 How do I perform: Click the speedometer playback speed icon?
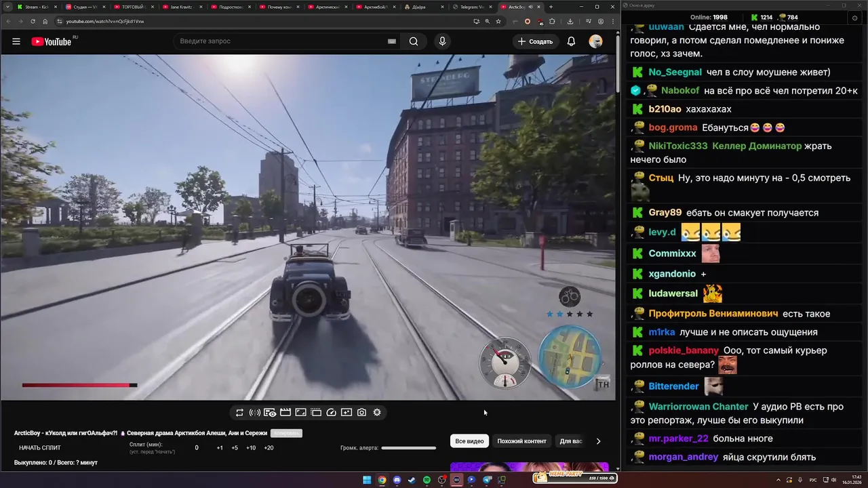332,412
